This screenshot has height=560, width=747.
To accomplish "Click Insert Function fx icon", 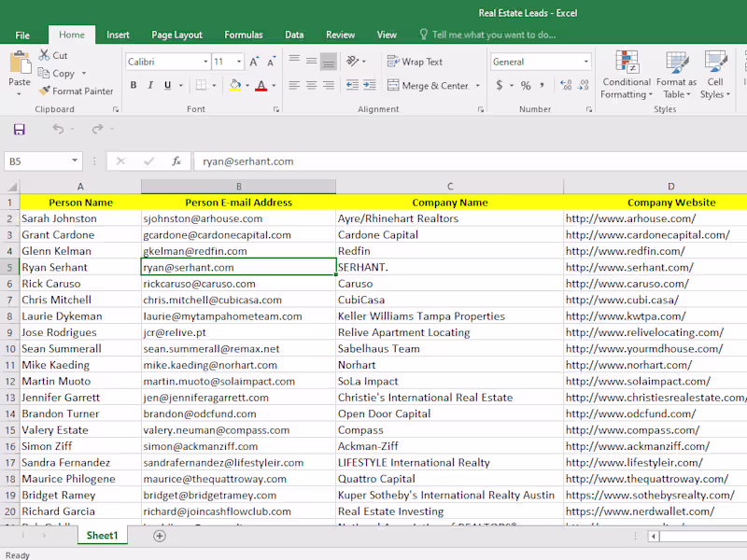I will [176, 161].
